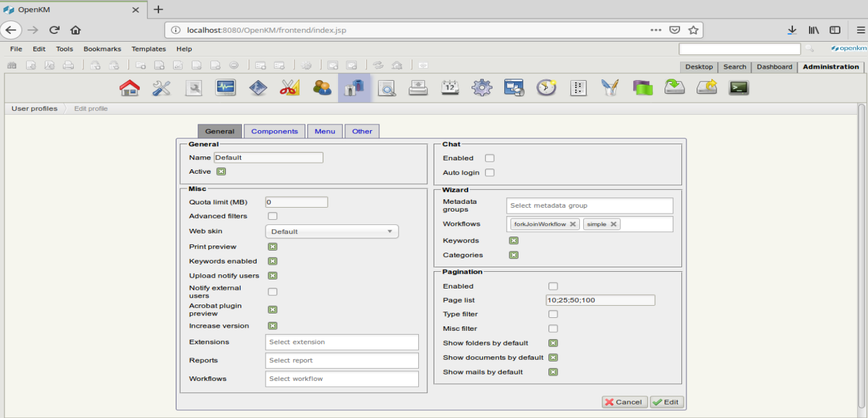Open the wrench and screwdriver config icon

161,88
